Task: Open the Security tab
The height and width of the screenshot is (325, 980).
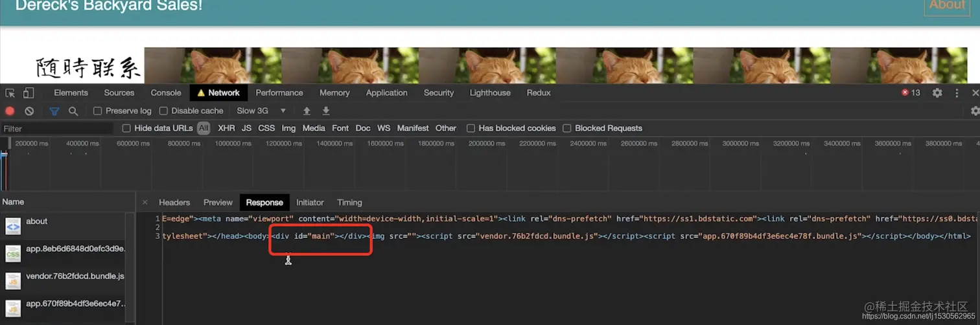Action: point(439,93)
